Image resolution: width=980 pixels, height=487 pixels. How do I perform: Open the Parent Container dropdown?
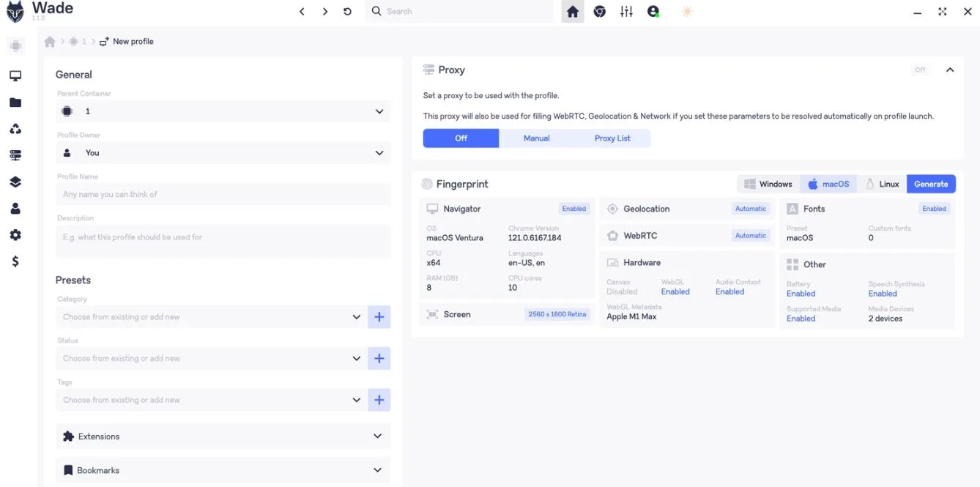[223, 111]
